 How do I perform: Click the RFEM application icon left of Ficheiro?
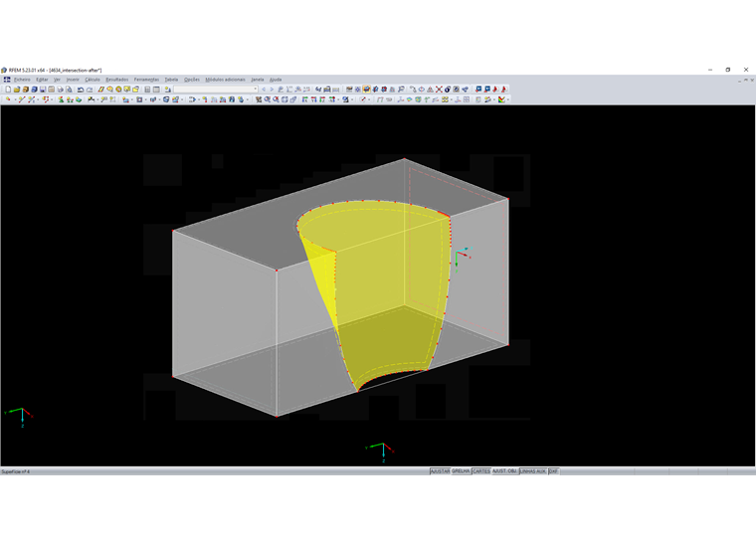tap(7, 80)
